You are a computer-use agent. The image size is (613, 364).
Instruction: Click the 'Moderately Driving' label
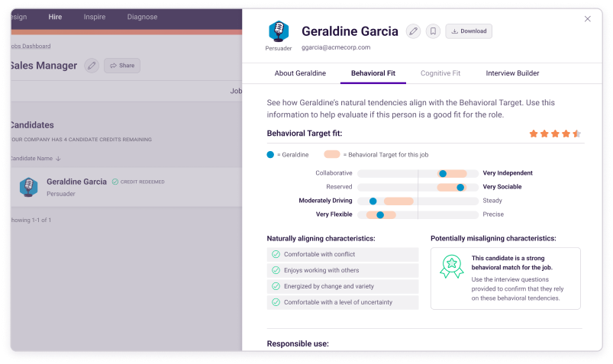(x=325, y=201)
